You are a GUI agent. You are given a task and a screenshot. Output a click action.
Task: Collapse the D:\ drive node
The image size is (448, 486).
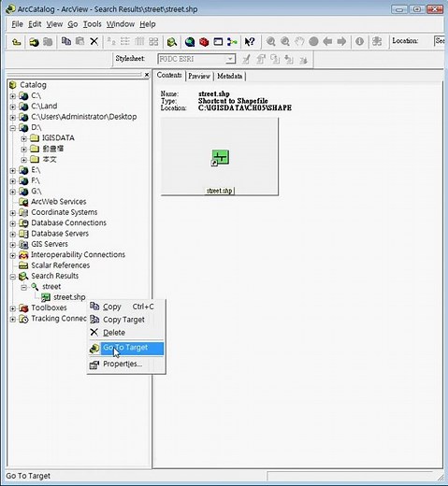tap(13, 128)
